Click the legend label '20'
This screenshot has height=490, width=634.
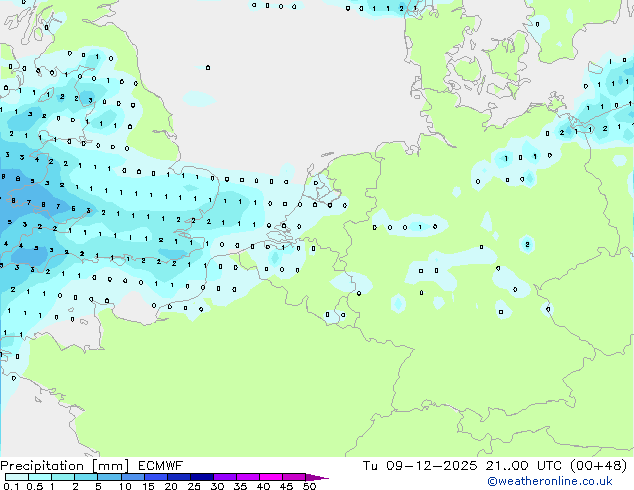tap(171, 486)
